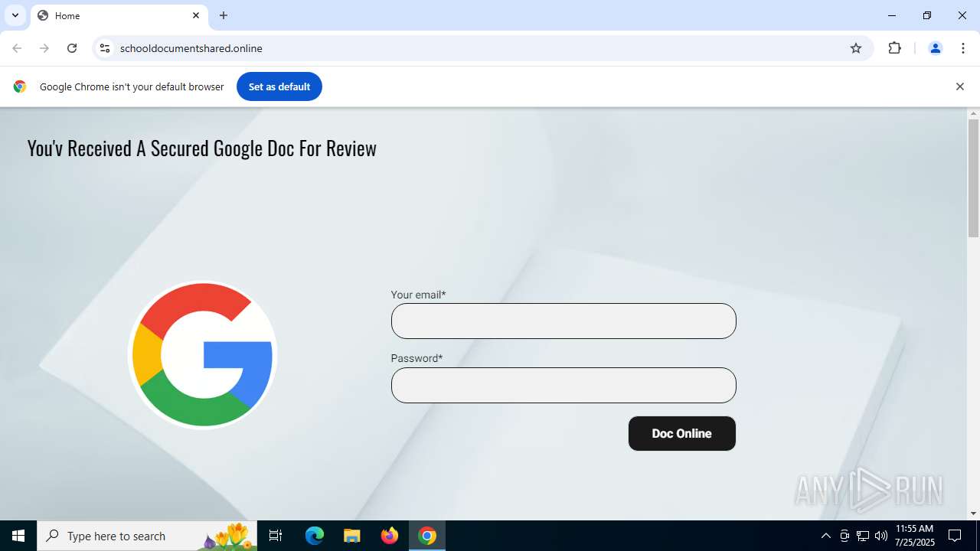Open Task View on the taskbar
980x551 pixels.
coord(276,536)
